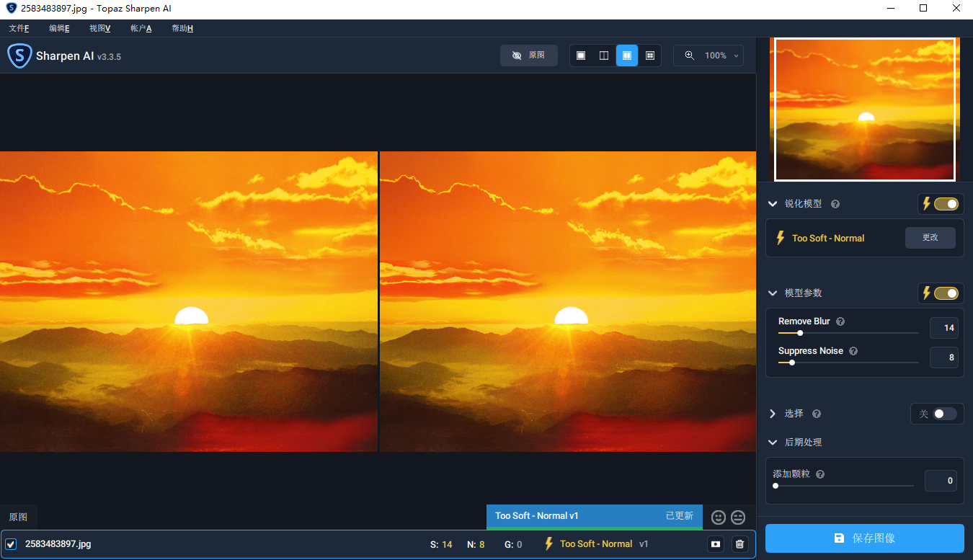The image size is (973, 560).
Task: Click the Too Soft - Normal v1 status bar
Action: (594, 516)
